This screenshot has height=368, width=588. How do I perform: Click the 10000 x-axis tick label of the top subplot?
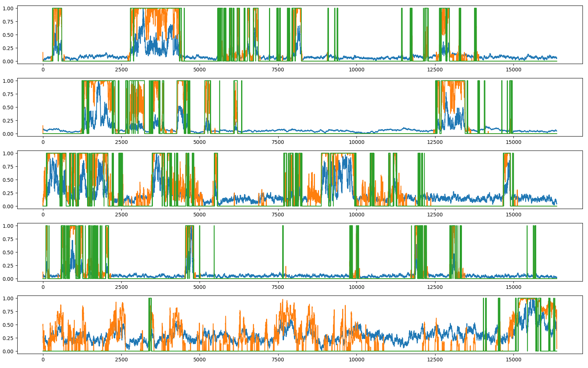pos(356,70)
